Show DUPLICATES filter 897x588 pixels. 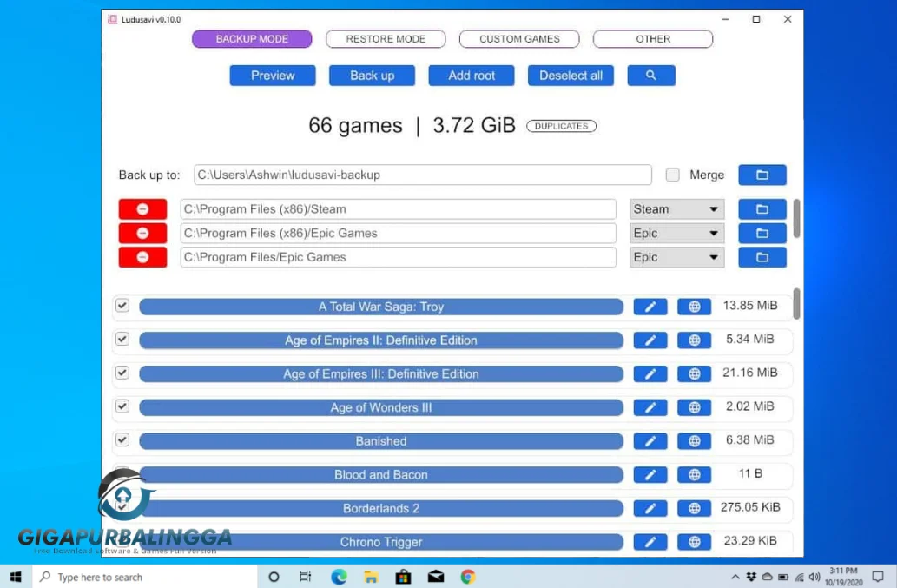pos(561,126)
